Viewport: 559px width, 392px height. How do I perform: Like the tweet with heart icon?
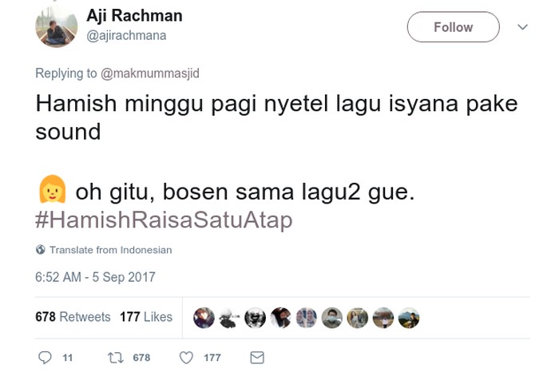pos(186,358)
